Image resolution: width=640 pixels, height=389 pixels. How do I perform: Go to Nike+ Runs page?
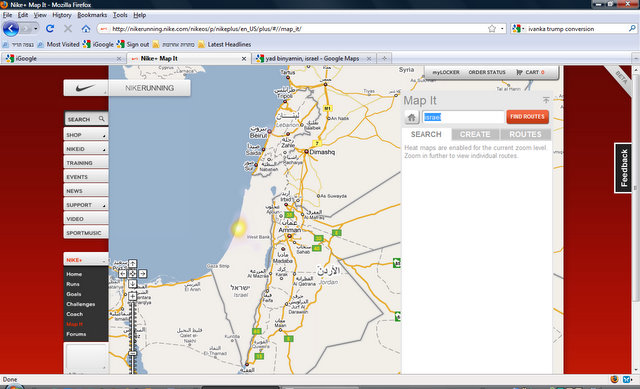click(73, 284)
